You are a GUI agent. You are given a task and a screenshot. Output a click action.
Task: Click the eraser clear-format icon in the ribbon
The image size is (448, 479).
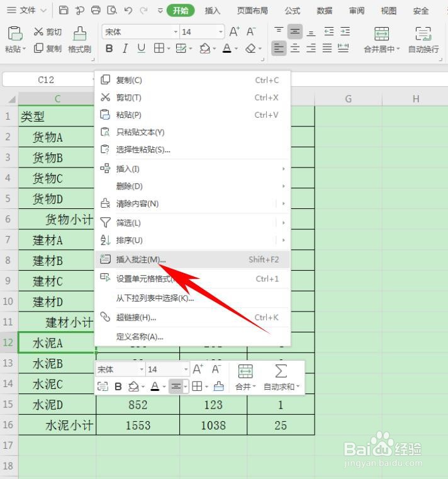(250, 48)
